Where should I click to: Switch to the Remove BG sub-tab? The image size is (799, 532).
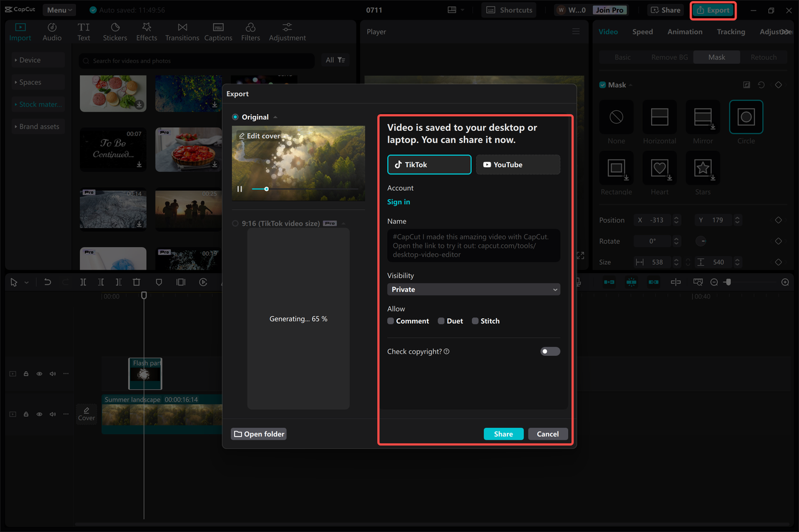click(x=669, y=57)
